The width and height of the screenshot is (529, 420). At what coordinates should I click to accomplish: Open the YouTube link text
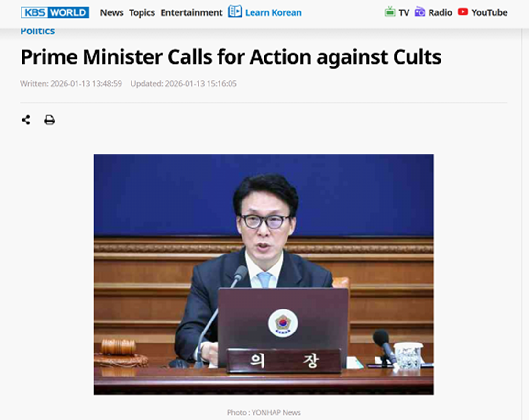(489, 13)
